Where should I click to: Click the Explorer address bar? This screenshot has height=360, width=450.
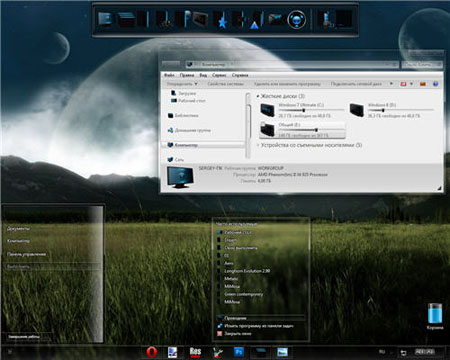point(292,64)
